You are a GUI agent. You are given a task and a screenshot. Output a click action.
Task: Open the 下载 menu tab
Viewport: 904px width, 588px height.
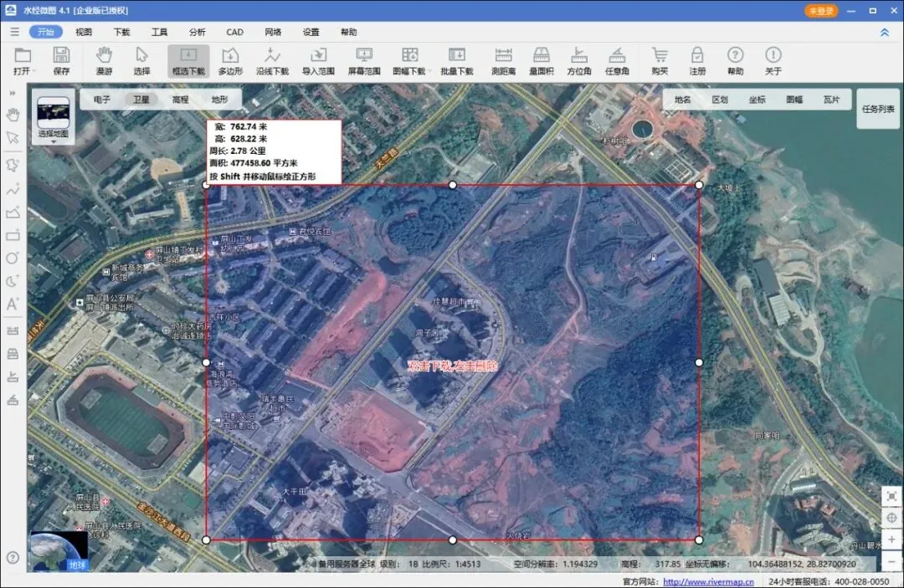pos(121,32)
